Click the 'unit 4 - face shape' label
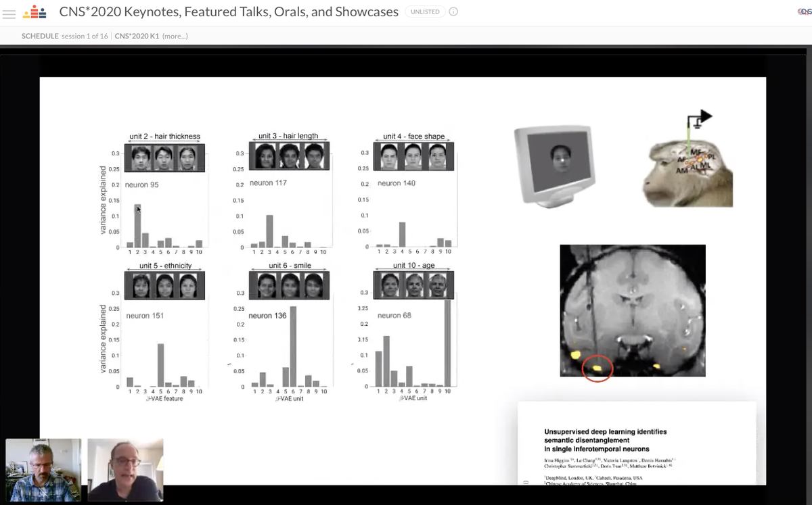Screen dimensions: 812x505 tap(413, 136)
